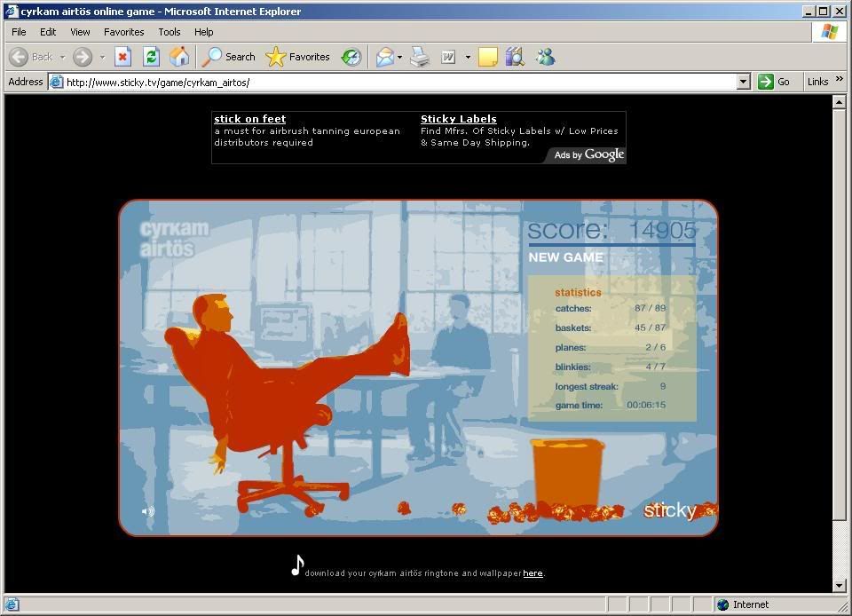Go to the Home page icon
This screenshot has height=616, width=852.
179,57
